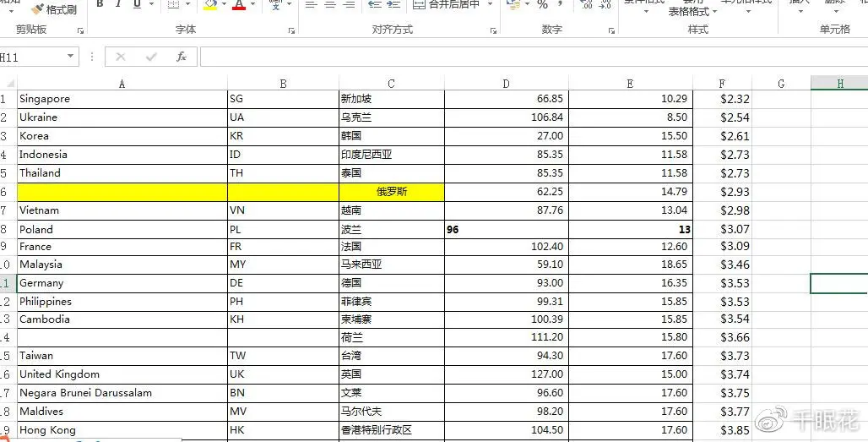Click the Borders icon in the font group
868x442 pixels.
(x=173, y=4)
